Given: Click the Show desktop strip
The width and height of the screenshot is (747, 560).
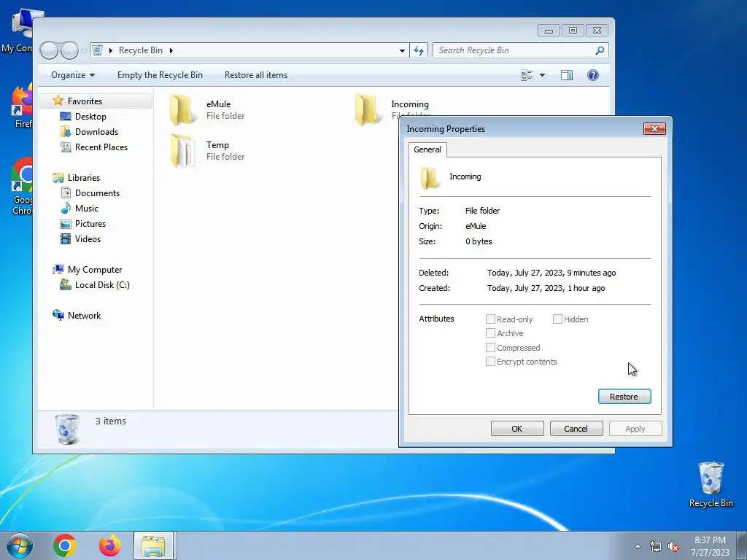Looking at the screenshot, I should click(x=742, y=545).
